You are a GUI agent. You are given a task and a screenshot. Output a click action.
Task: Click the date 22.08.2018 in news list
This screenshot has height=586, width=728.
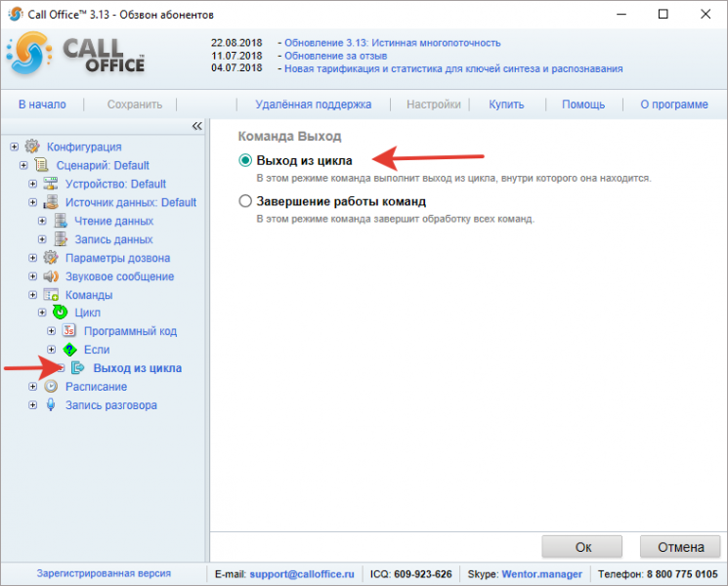click(x=236, y=43)
